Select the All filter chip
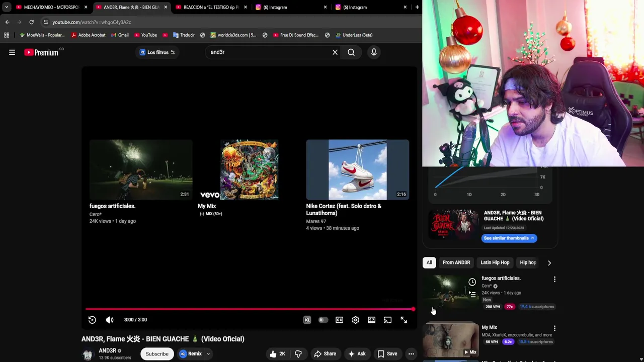644x362 pixels. click(x=429, y=262)
